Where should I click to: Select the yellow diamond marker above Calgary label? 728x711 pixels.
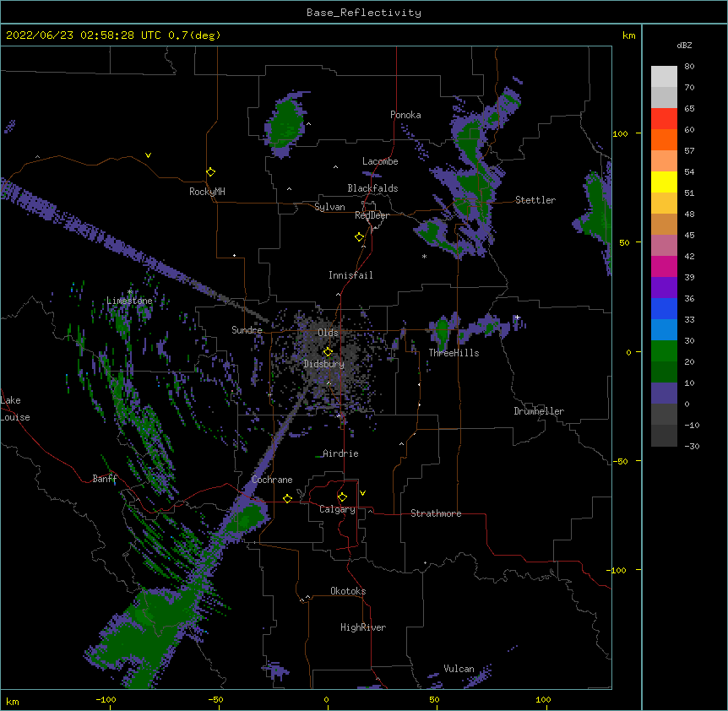342,497
